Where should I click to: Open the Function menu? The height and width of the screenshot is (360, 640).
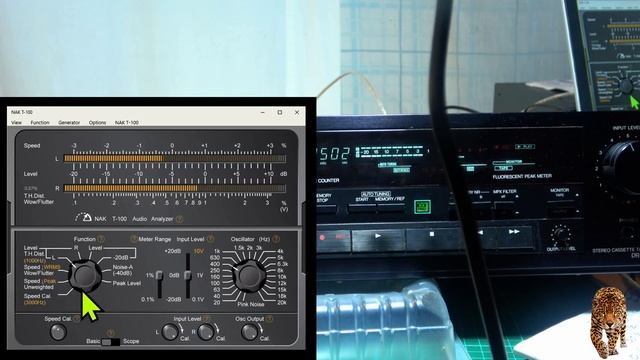coord(40,122)
